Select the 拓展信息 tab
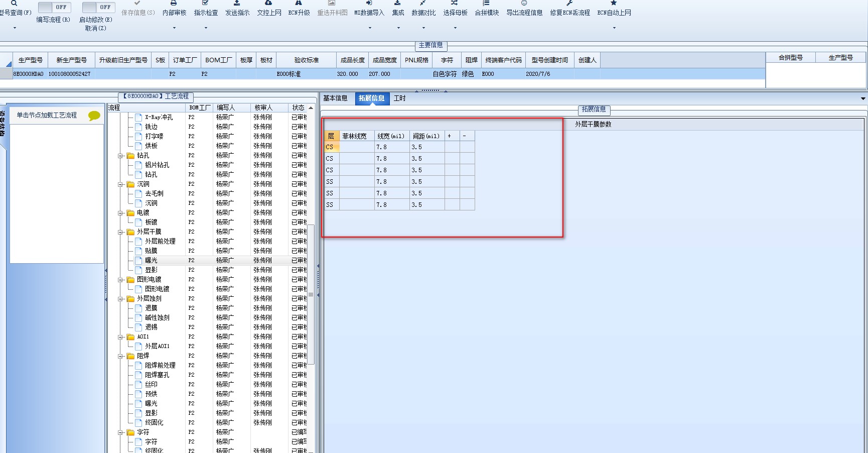This screenshot has width=868, height=453. pos(371,98)
